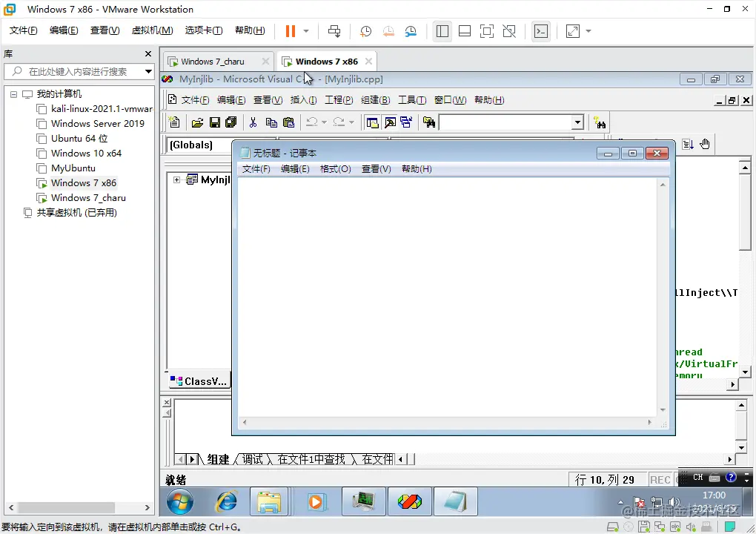The width and height of the screenshot is (756, 534).
Task: Close the output pane with X
Action: tap(167, 403)
